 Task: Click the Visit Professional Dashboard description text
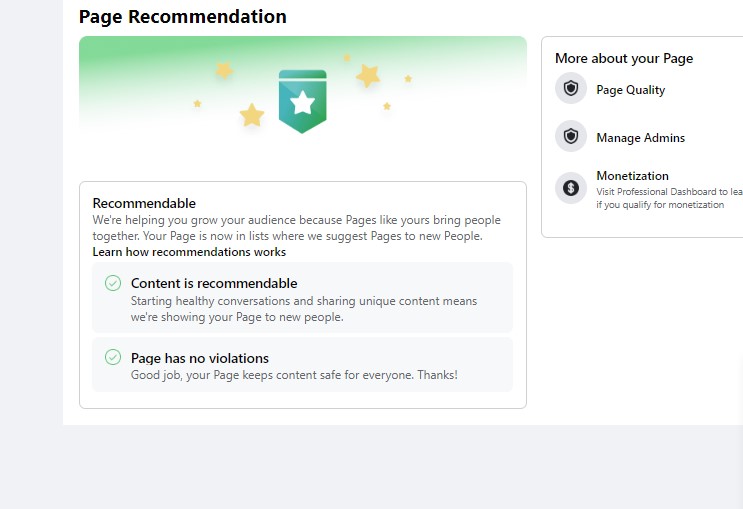669,198
